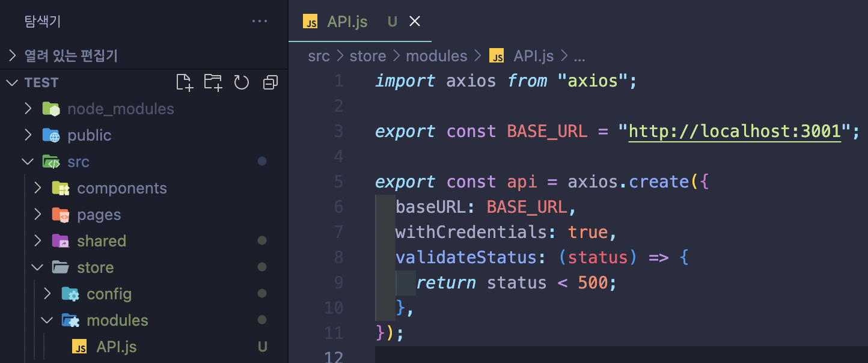Image resolution: width=868 pixels, height=363 pixels.
Task: Click the public folder globe icon
Action: [x=51, y=135]
